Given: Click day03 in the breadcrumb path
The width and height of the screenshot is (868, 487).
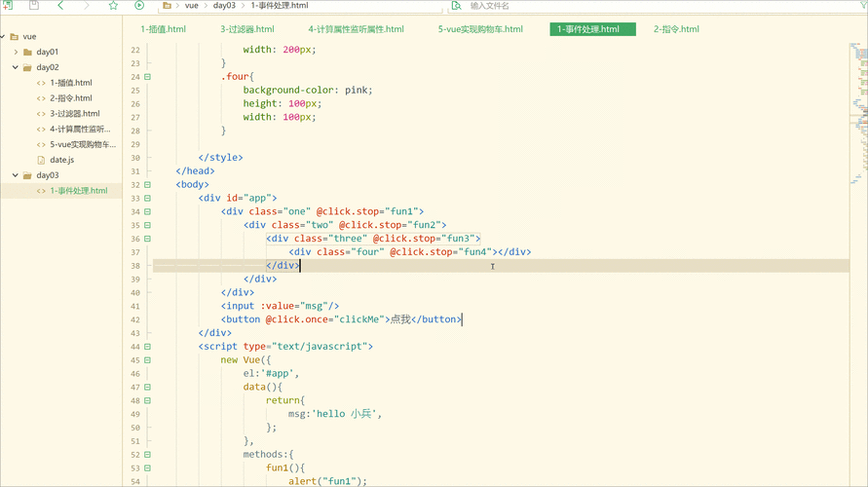Looking at the screenshot, I should [224, 6].
